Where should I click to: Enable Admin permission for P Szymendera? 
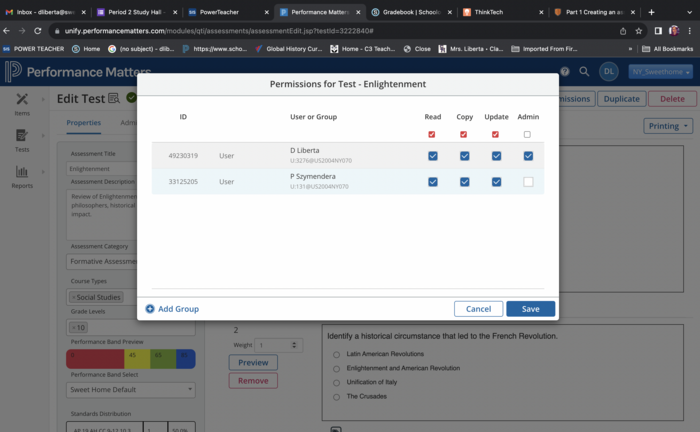tap(527, 182)
